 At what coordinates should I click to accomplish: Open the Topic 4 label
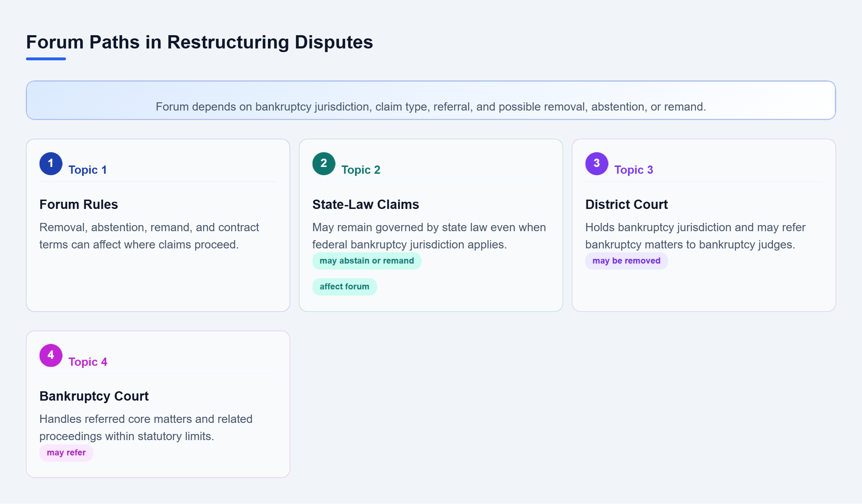(88, 362)
